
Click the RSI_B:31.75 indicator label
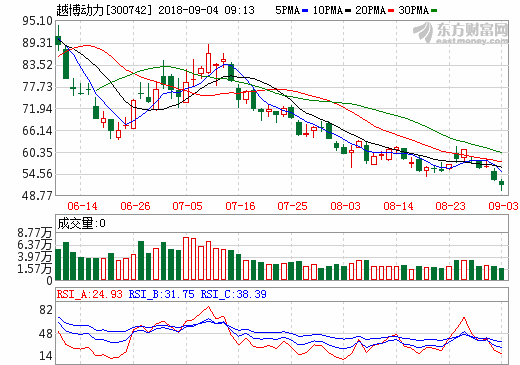161,294
